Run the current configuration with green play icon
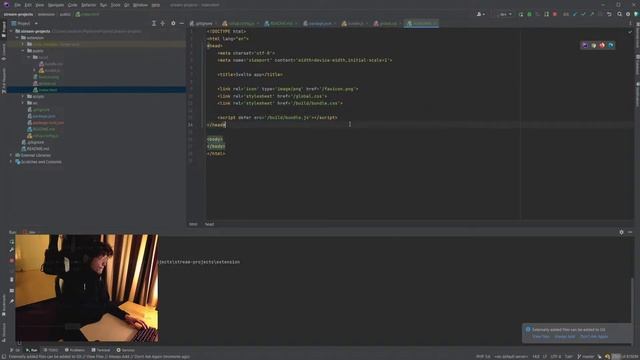 [x=521, y=14]
